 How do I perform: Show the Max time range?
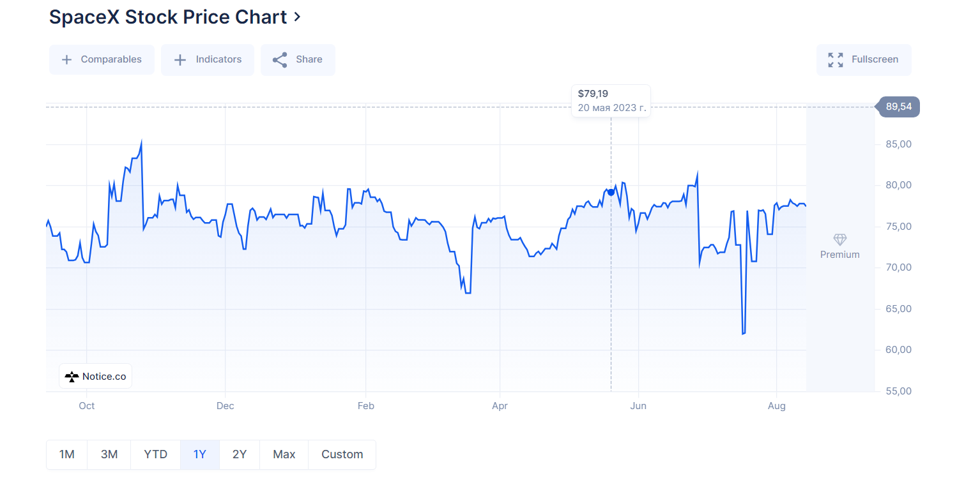pyautogui.click(x=284, y=454)
